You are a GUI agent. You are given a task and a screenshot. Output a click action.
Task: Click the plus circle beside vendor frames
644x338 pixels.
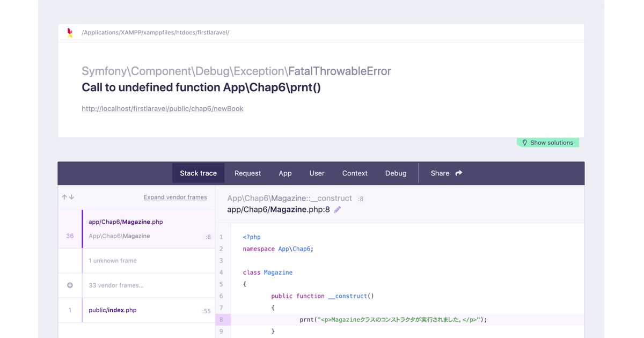(x=70, y=285)
